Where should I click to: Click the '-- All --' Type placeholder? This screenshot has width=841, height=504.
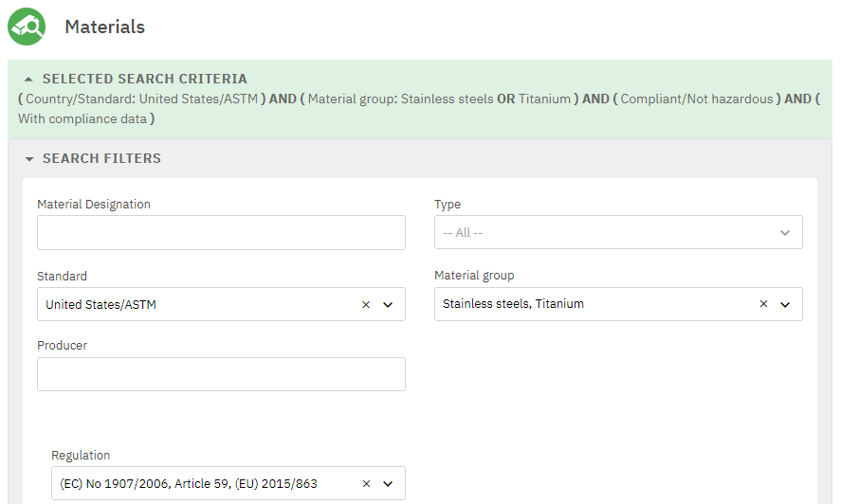(464, 233)
